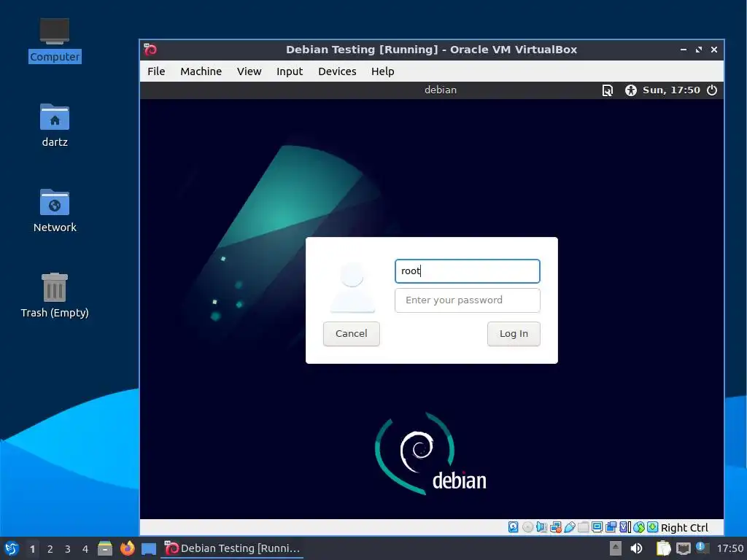Click the audio indicator in VirtualBox status bar
The height and width of the screenshot is (560, 747).
pos(541,527)
